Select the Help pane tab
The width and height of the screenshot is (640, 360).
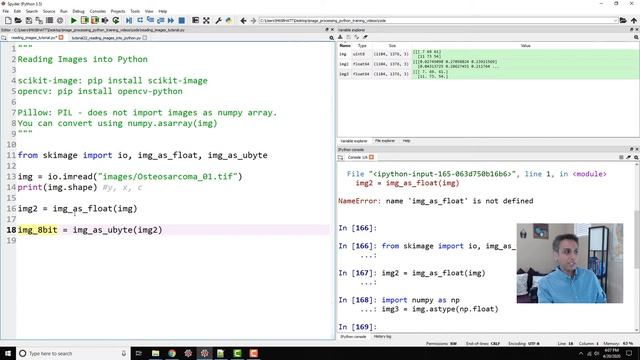tap(407, 141)
